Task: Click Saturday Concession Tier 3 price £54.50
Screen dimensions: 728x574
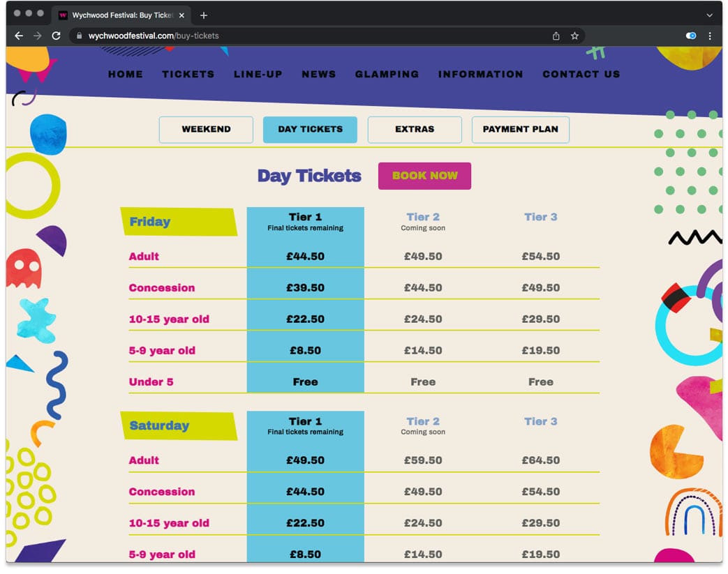Action: point(540,492)
